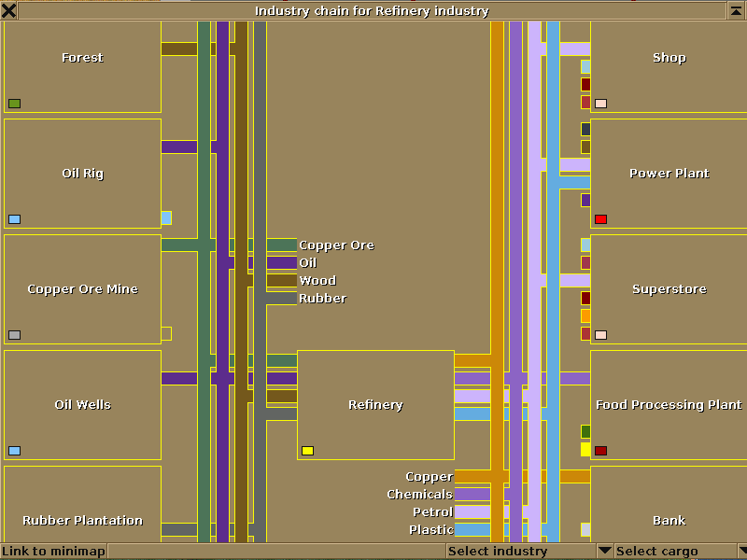The width and height of the screenshot is (747, 560).
Task: Click the Copper output cargo label
Action: coord(430,477)
